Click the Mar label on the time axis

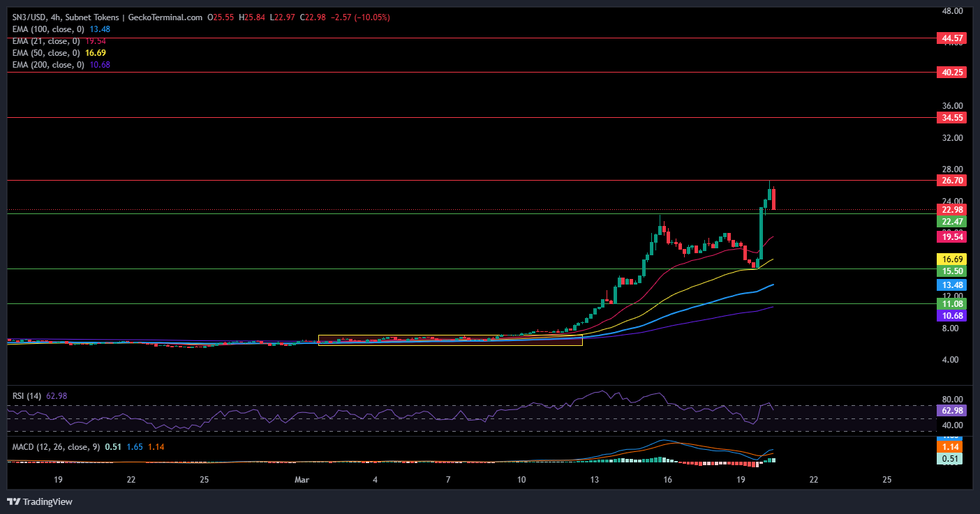click(302, 480)
